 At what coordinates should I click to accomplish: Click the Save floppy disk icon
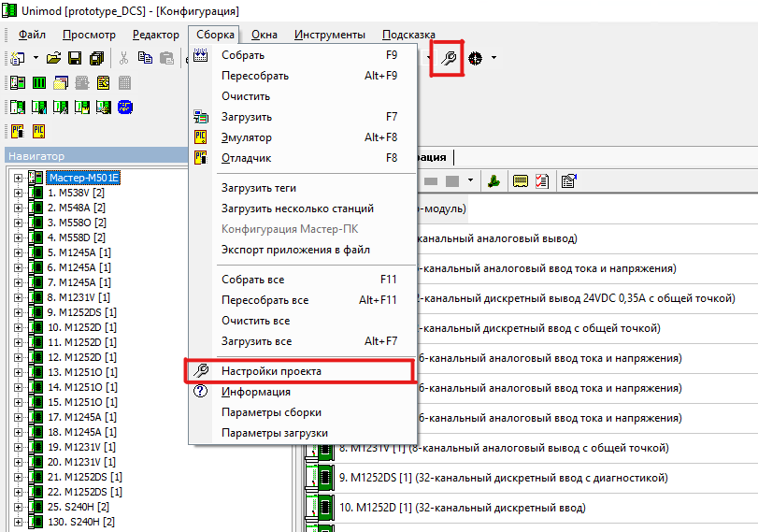(75, 59)
